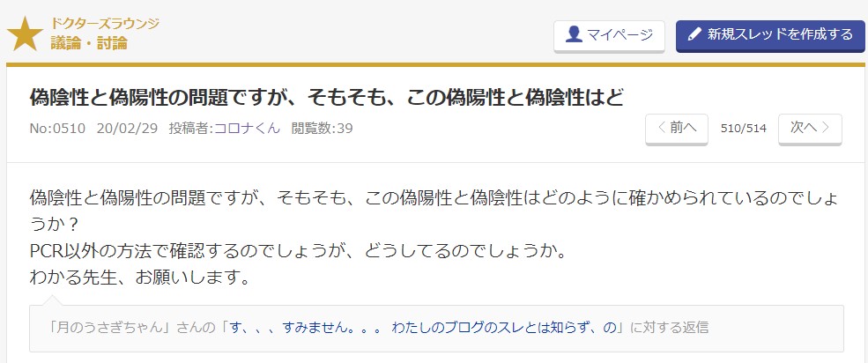Go to the next post with 次へ

[810, 129]
